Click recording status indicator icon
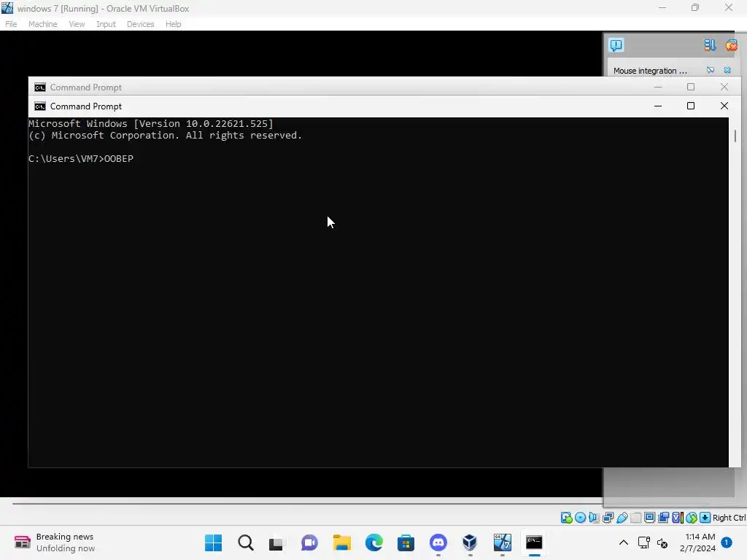 click(663, 518)
